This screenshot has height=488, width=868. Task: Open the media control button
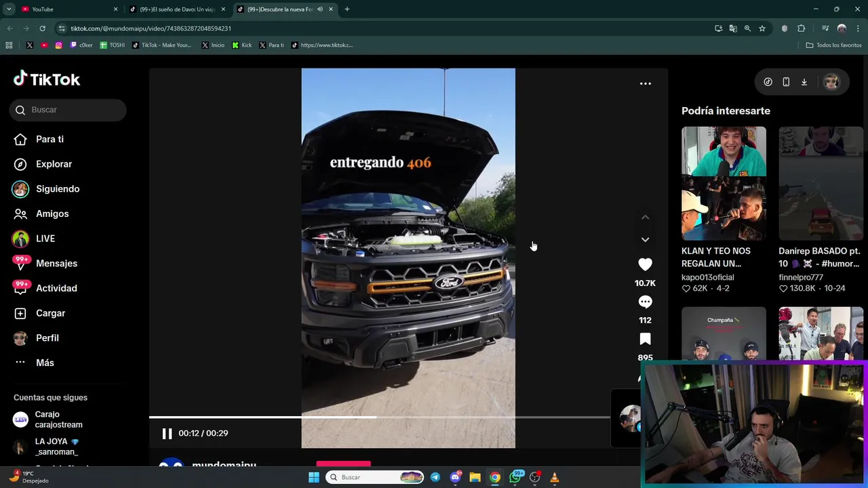coord(825,28)
